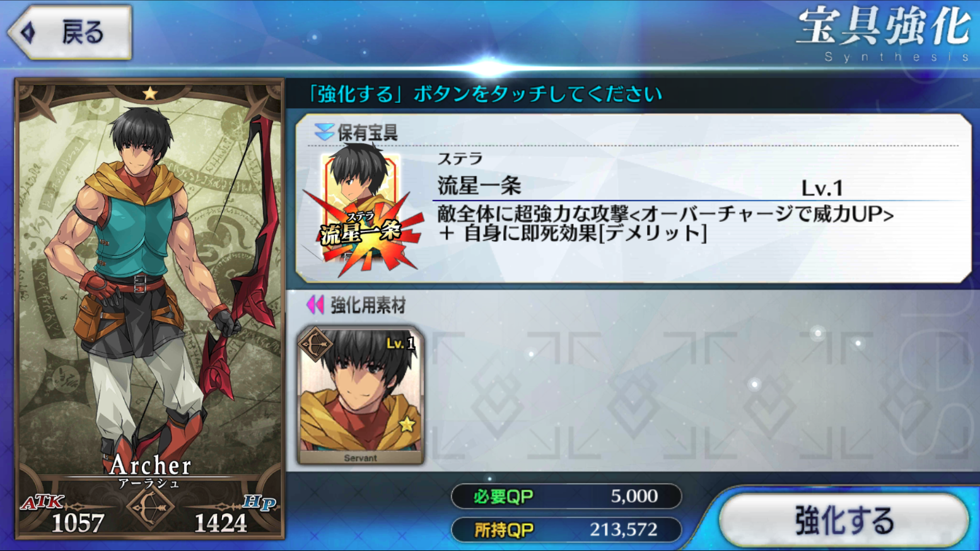980x551 pixels.
Task: Click the pink double arrow beside 強化用素材
Action: [x=315, y=305]
